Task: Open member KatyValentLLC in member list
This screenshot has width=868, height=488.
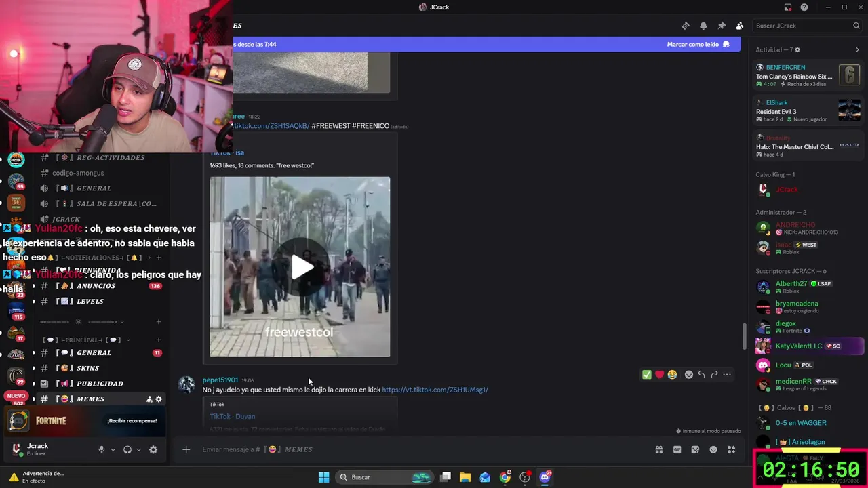Action: 809,346
